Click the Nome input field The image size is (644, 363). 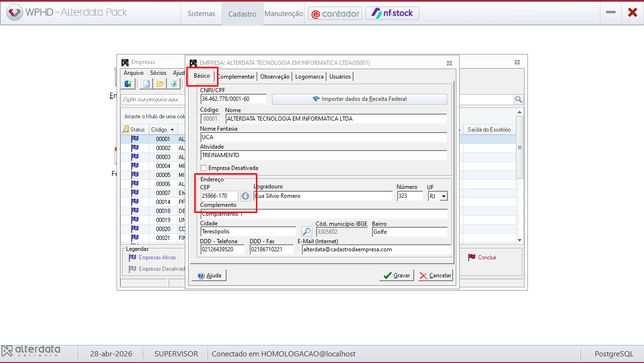pyautogui.click(x=336, y=119)
